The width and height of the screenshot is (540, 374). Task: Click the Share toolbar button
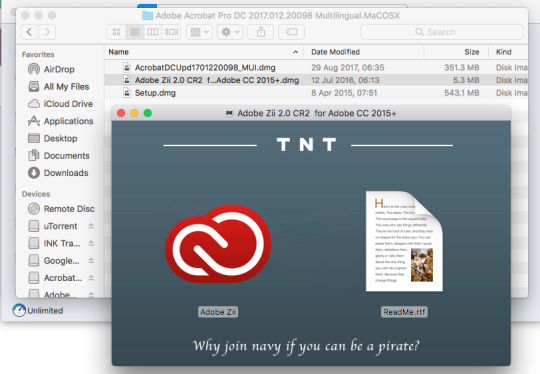[261, 32]
